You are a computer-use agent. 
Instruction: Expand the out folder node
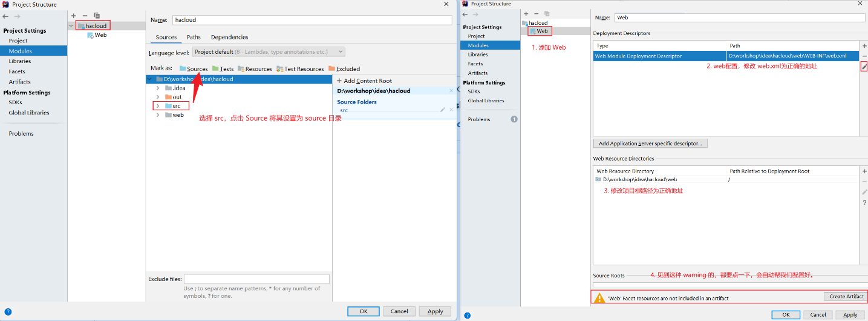click(x=158, y=97)
